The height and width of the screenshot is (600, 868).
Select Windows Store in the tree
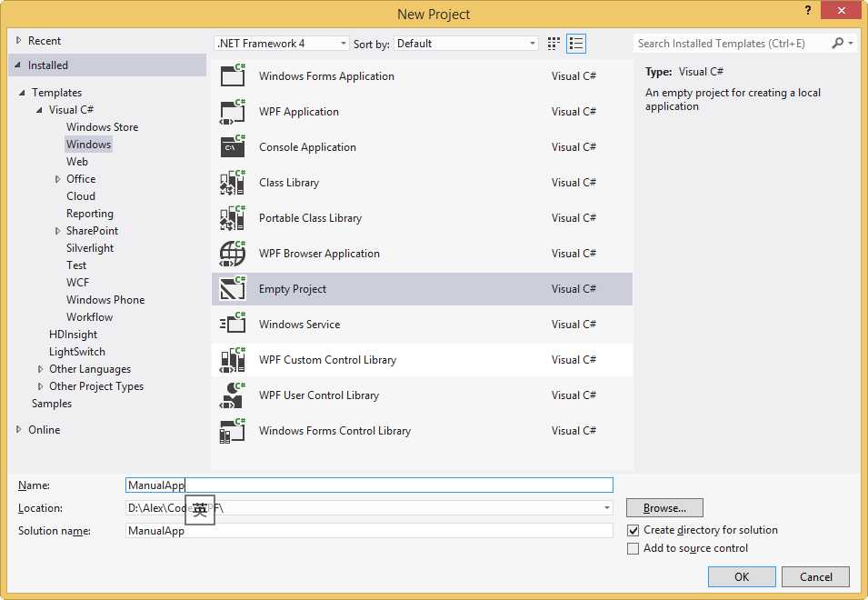(103, 126)
